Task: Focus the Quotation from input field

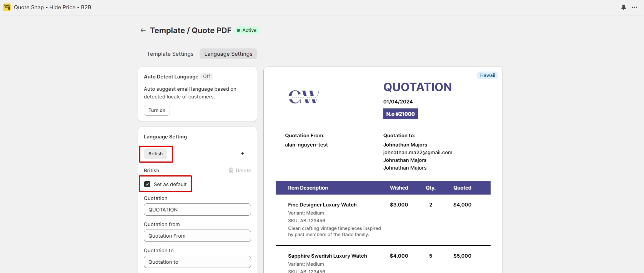Action: point(197,236)
